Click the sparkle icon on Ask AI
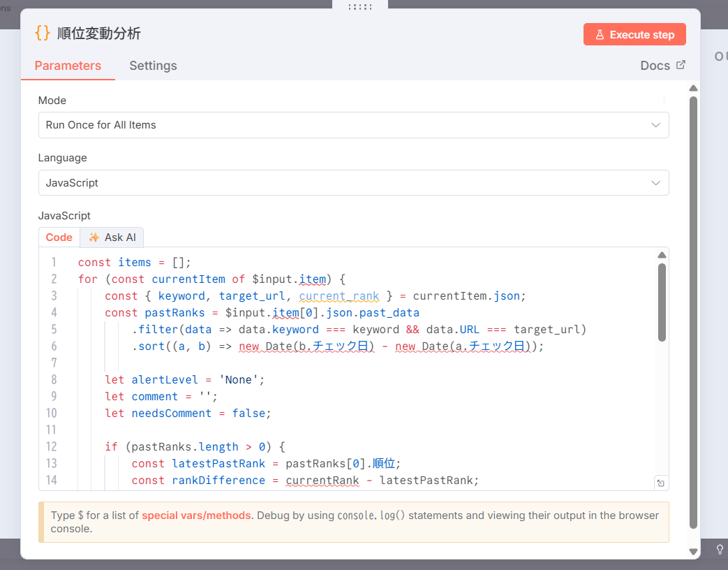Screen dimensions: 728x570 94,237
